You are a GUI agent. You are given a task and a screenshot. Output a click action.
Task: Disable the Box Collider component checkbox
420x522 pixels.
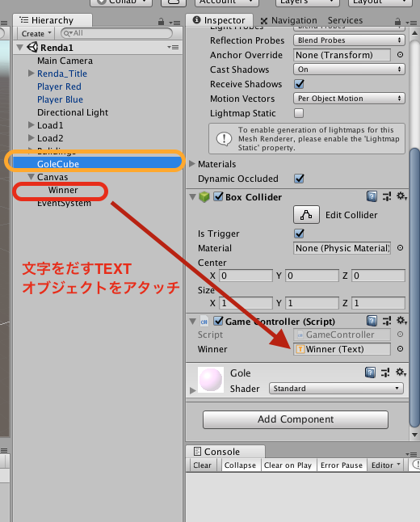tap(218, 196)
